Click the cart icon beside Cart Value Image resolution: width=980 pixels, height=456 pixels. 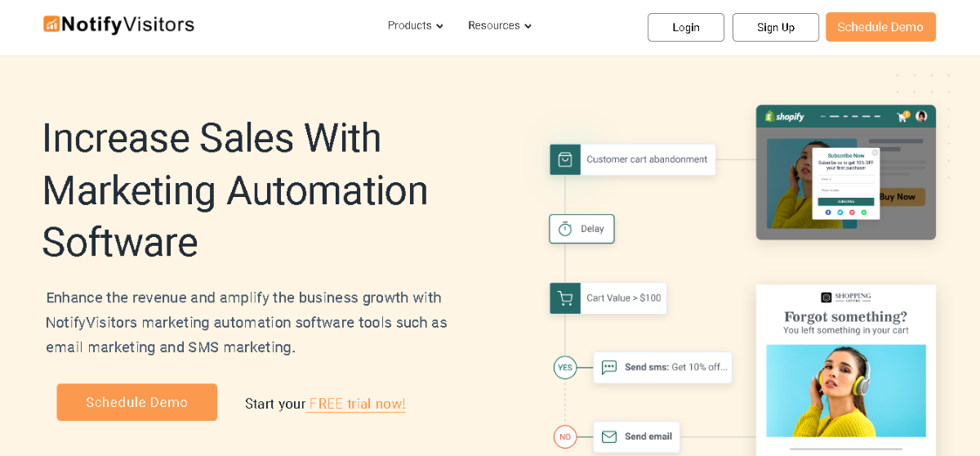click(565, 298)
